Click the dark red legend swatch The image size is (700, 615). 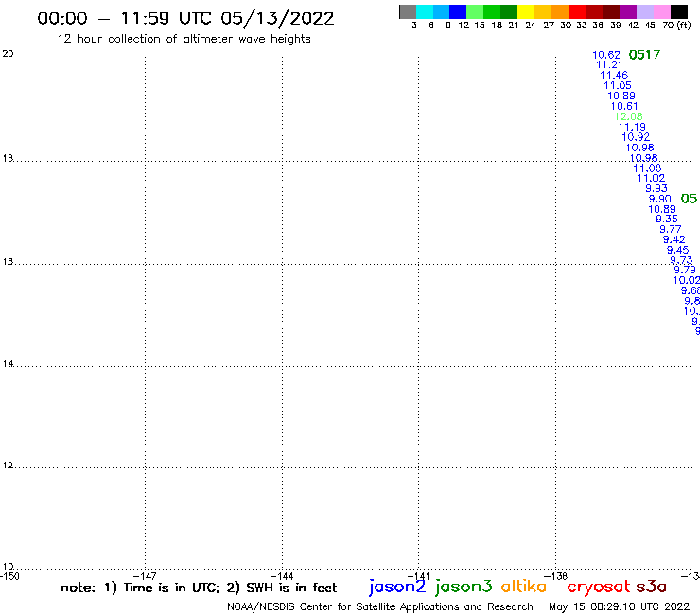click(594, 11)
